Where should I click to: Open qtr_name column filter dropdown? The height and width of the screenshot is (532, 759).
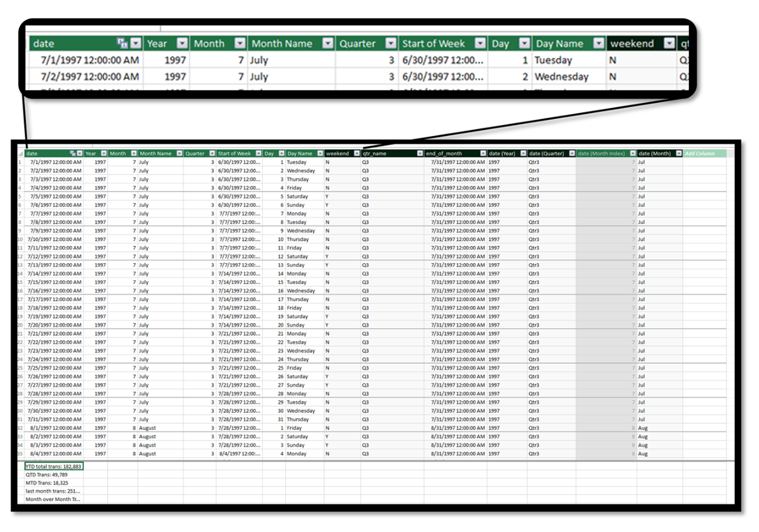coord(420,153)
